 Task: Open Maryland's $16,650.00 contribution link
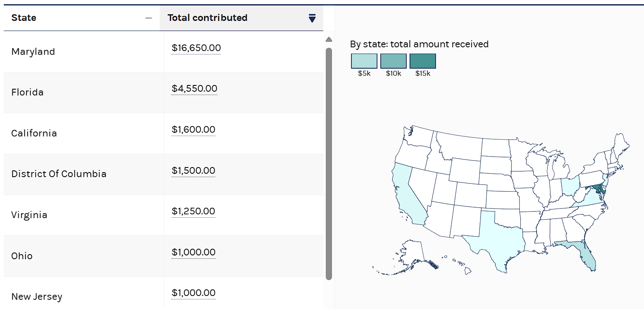click(196, 48)
